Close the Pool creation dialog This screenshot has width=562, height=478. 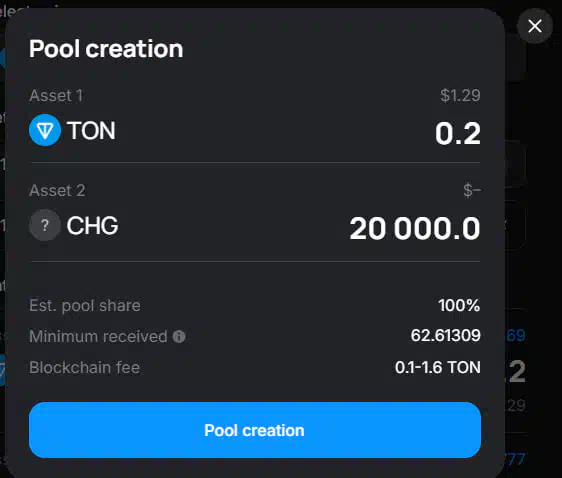[535, 26]
